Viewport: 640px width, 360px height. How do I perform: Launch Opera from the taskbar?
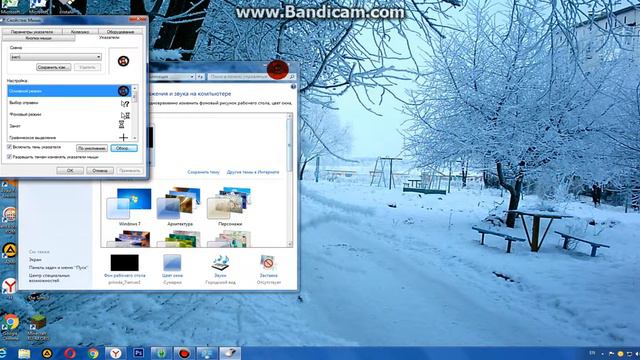click(x=70, y=353)
